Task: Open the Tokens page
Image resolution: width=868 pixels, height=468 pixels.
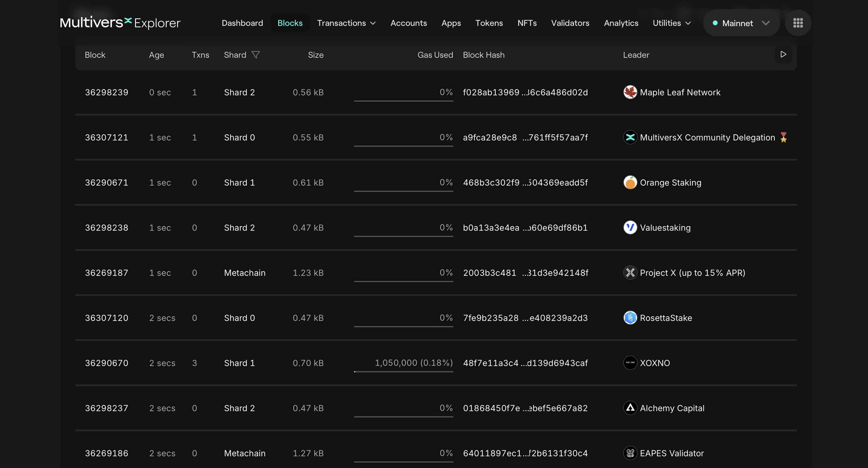Action: coord(489,23)
